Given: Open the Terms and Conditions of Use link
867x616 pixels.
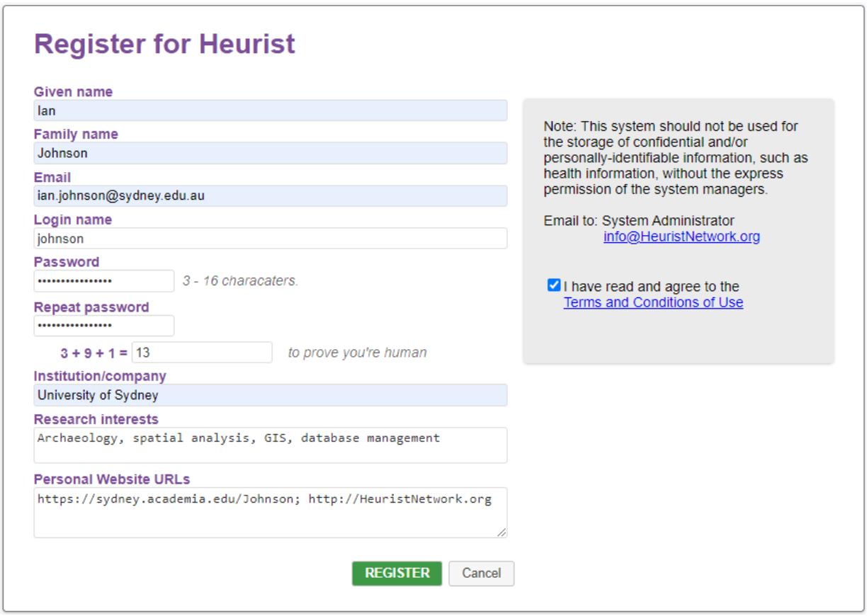Looking at the screenshot, I should tap(653, 302).
